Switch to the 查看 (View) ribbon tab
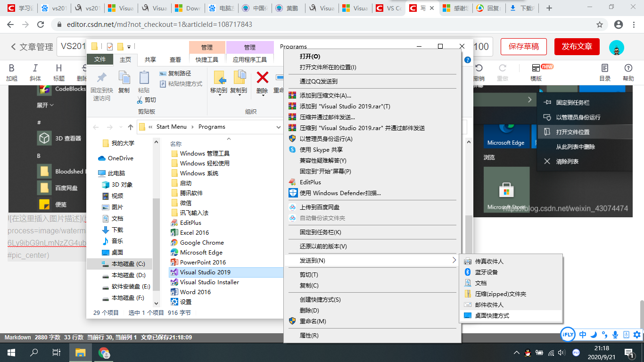644x362 pixels. pyautogui.click(x=175, y=60)
